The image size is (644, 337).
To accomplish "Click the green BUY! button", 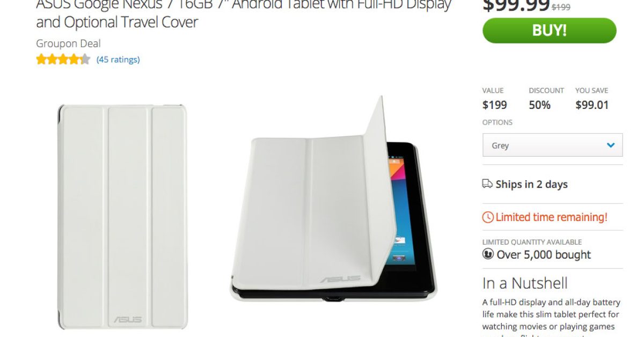I will [x=550, y=31].
